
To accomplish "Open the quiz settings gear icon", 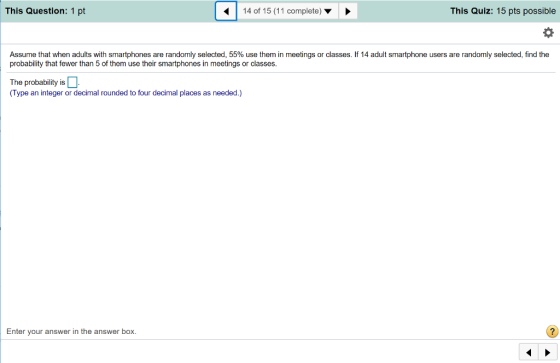I will (x=548, y=33).
